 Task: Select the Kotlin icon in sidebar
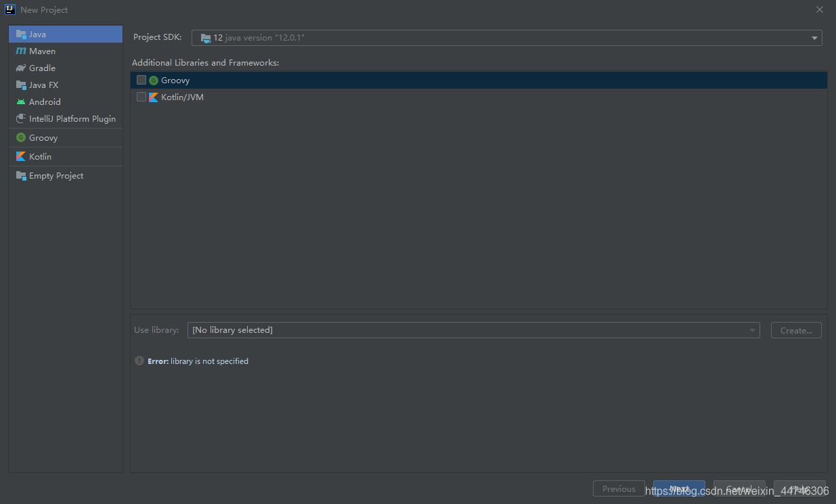point(21,156)
